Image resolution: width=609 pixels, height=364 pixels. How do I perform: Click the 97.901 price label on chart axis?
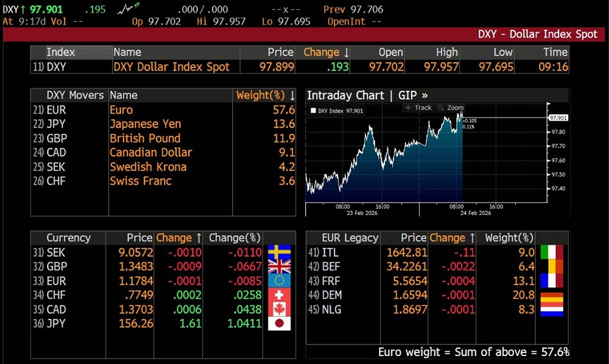coord(558,118)
